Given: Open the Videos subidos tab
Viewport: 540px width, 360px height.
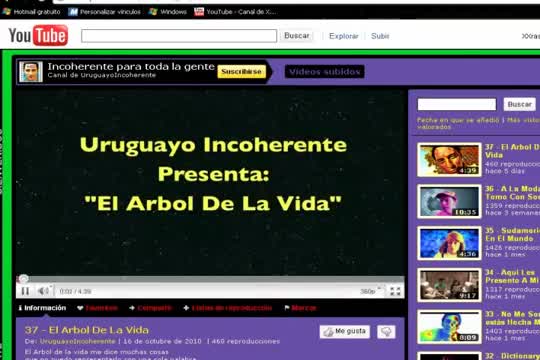Looking at the screenshot, I should (x=324, y=72).
